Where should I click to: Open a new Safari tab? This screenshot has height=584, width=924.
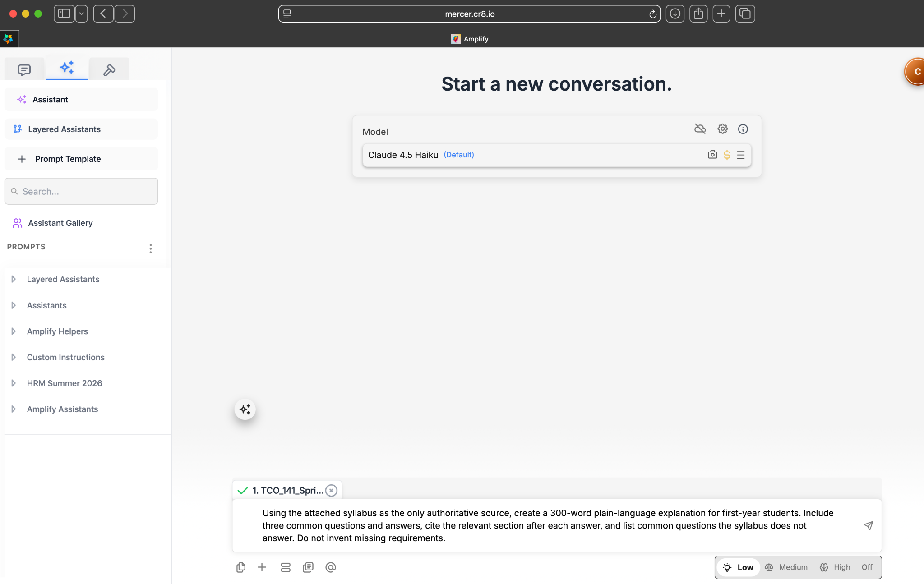(721, 14)
